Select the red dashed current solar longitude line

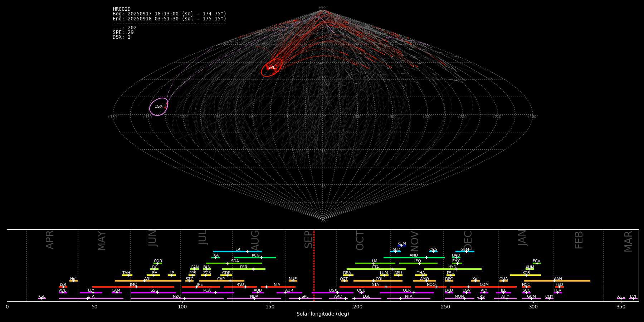coord(314,265)
